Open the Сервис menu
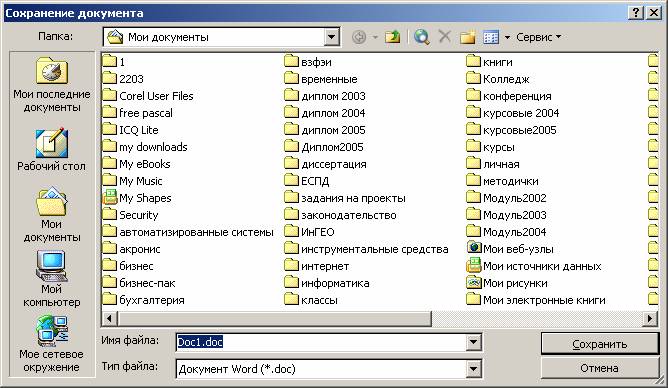The image size is (668, 388). coord(538,37)
